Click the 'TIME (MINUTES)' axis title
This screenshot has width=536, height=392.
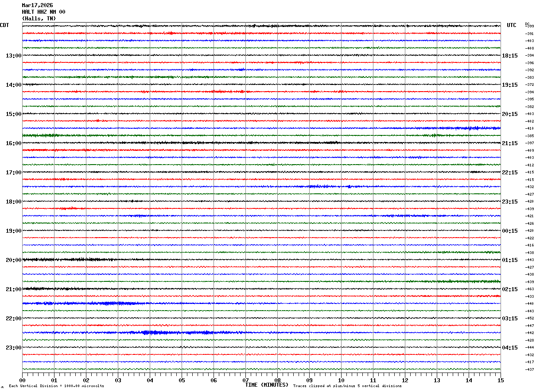[267, 385]
